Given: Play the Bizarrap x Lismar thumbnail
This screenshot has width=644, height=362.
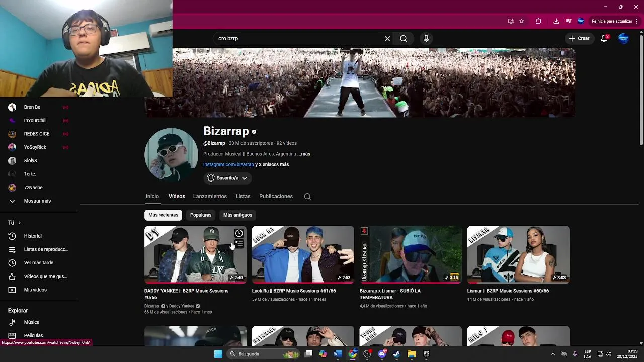Looking at the screenshot, I should (x=411, y=254).
